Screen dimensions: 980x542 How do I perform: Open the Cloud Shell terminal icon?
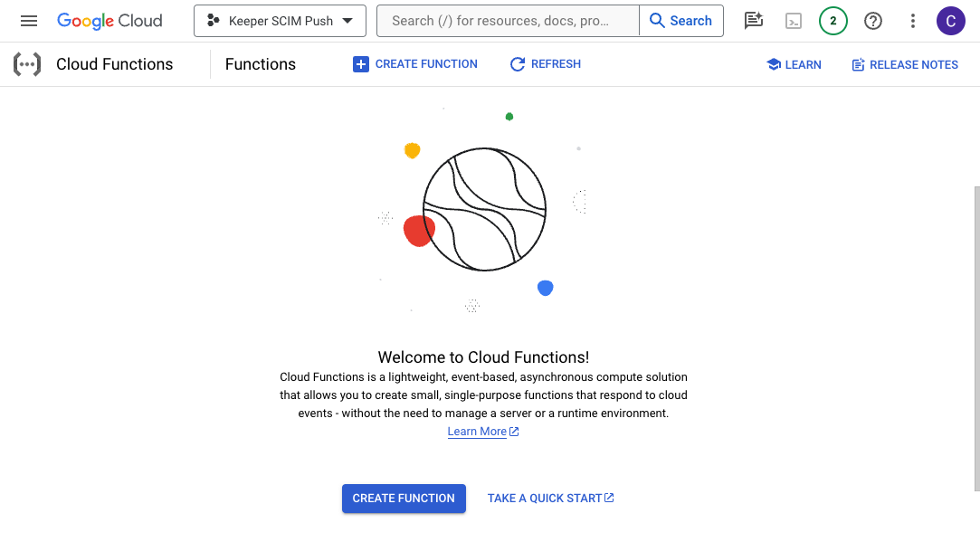click(x=794, y=21)
